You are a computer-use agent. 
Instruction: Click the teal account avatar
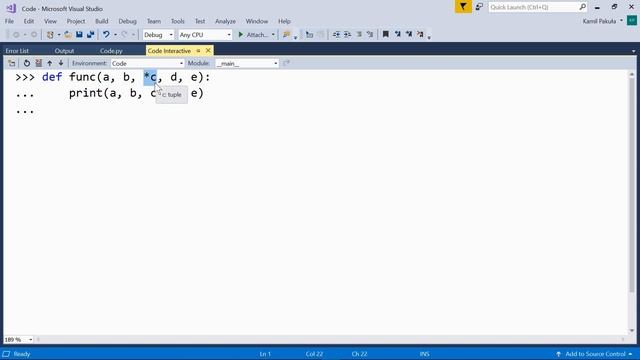coord(632,20)
